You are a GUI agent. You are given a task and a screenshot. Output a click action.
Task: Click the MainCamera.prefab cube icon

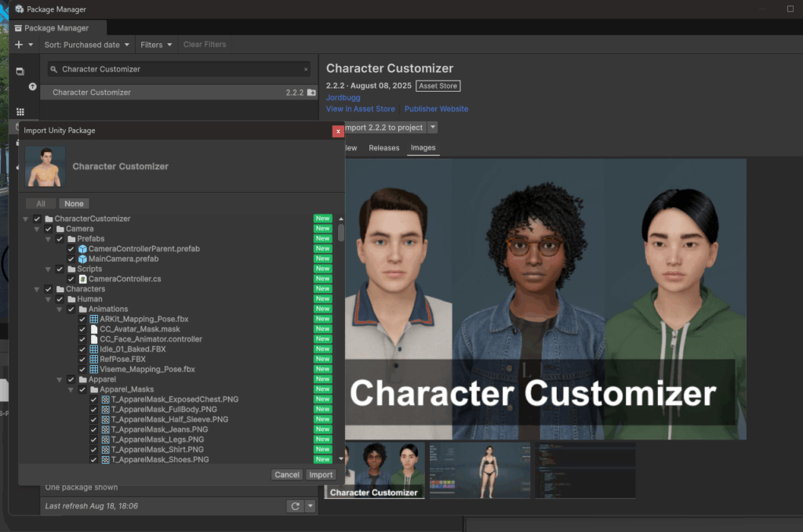[x=82, y=259]
